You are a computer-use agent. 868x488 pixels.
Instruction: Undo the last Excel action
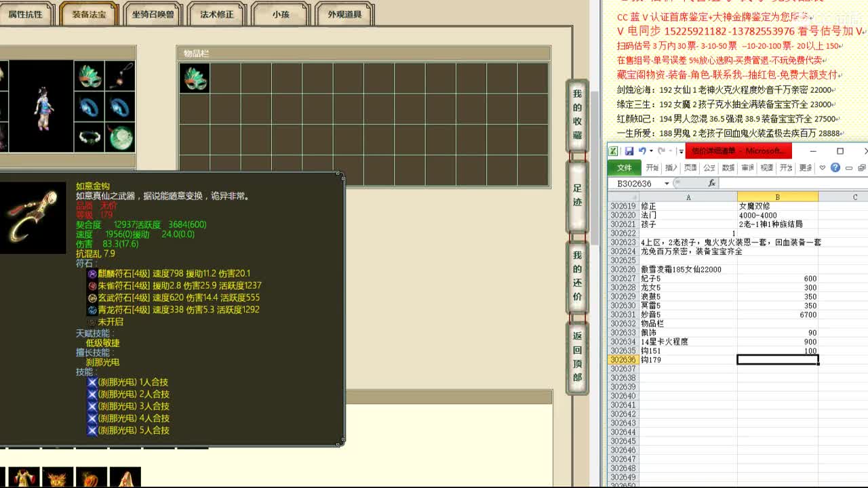pos(642,151)
